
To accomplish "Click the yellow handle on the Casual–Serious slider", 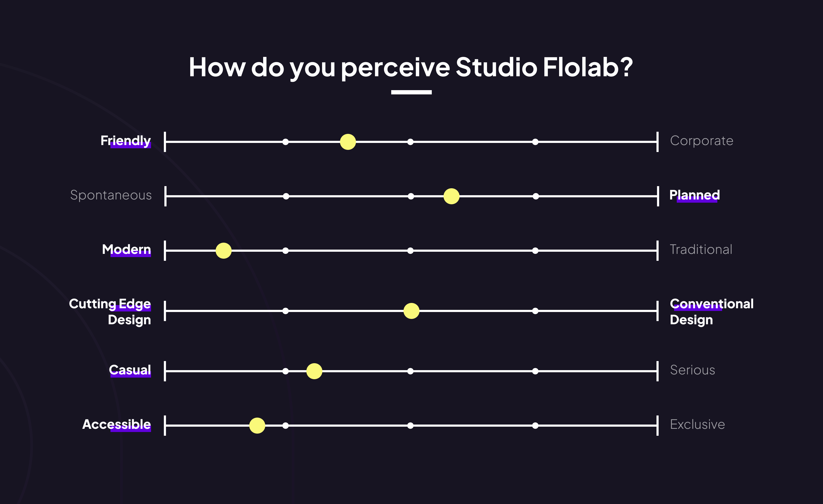I will tap(314, 371).
